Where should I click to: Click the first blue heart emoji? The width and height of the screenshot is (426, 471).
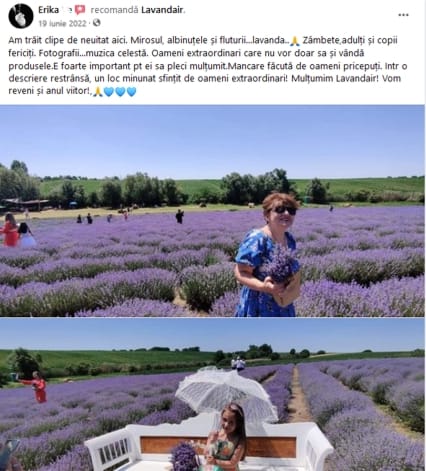[x=109, y=91]
